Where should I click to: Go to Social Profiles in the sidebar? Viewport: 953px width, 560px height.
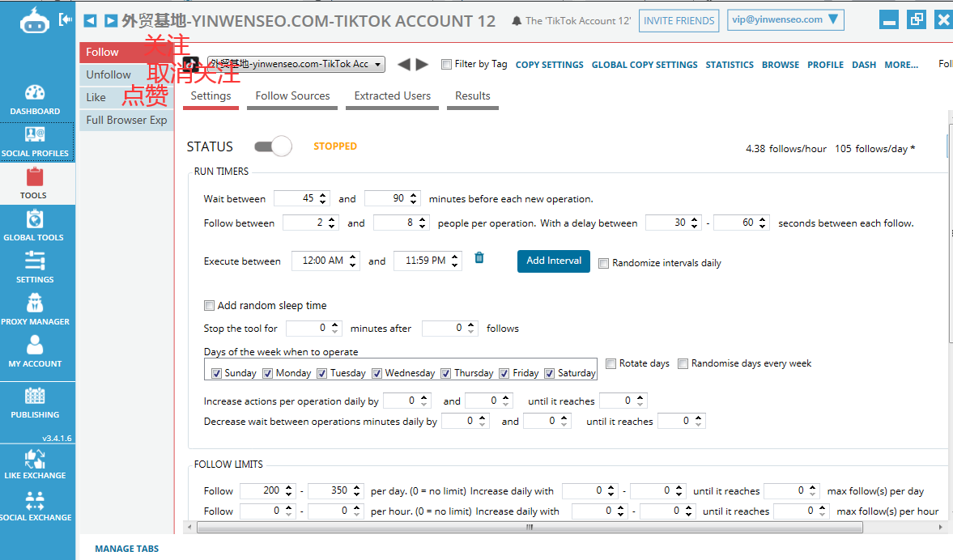(x=35, y=142)
